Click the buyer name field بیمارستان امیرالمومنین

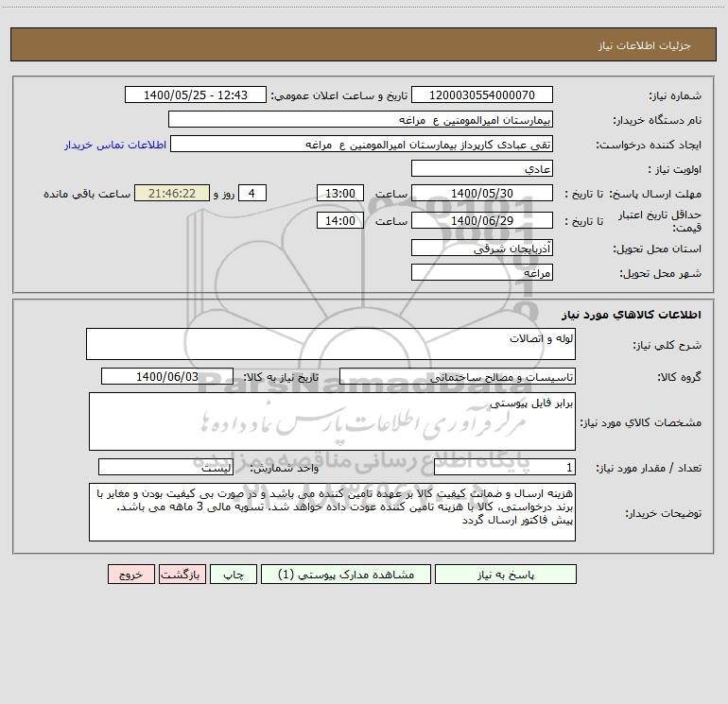pyautogui.click(x=360, y=119)
